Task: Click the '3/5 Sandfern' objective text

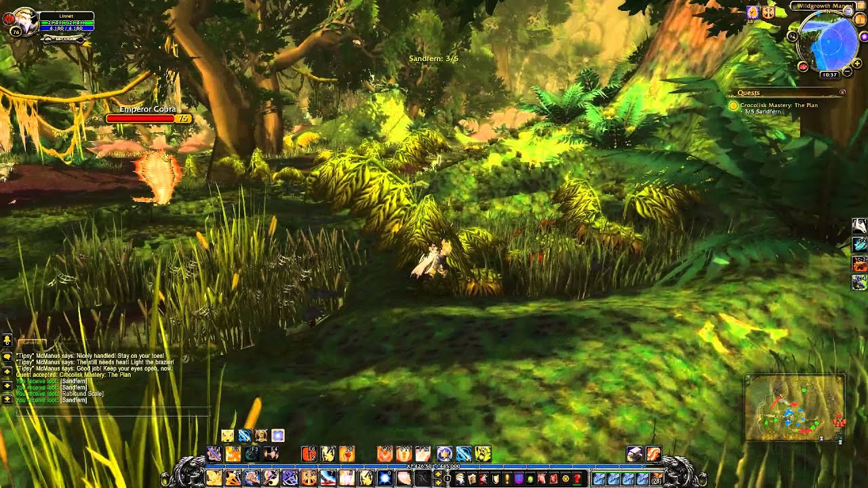Action: 763,111
